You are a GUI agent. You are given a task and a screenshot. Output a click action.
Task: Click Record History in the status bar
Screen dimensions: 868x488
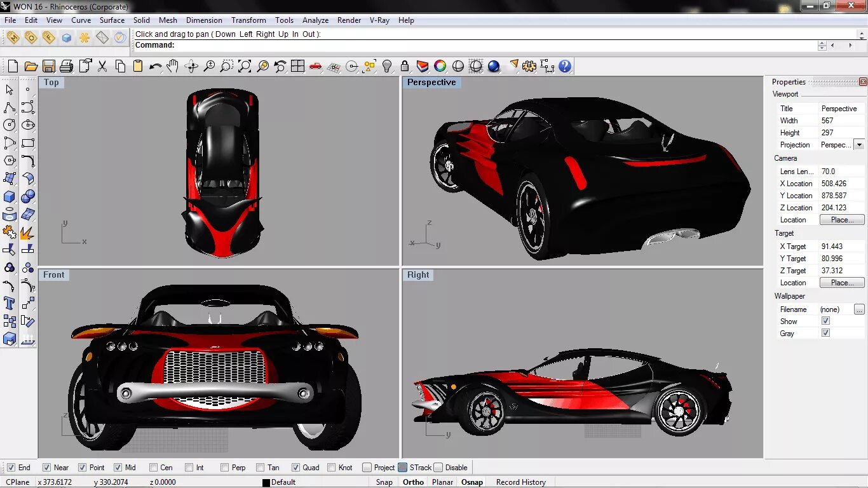[520, 482]
